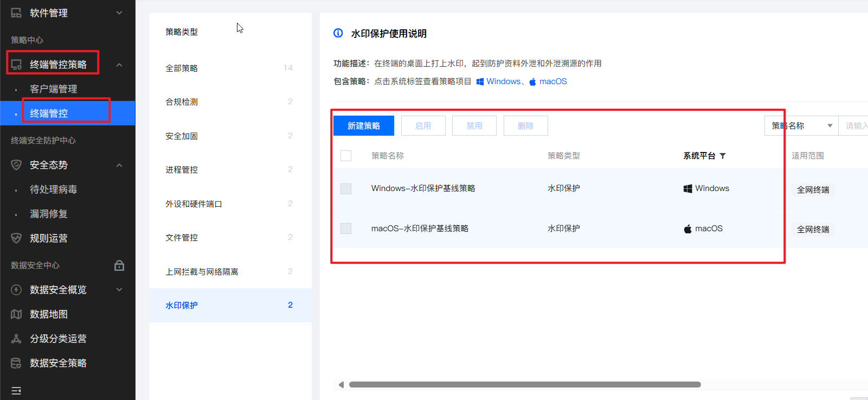Click 水印保护 type in macOS row
This screenshot has width=868, height=400.
(564, 228)
